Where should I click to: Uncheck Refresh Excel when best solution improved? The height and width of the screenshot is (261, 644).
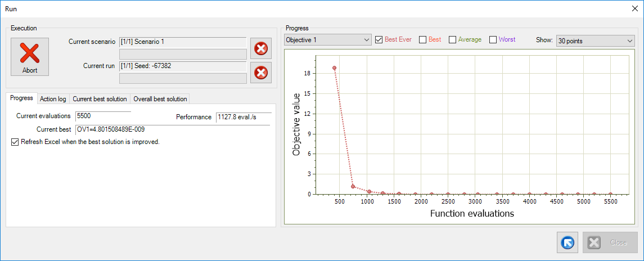click(x=15, y=142)
